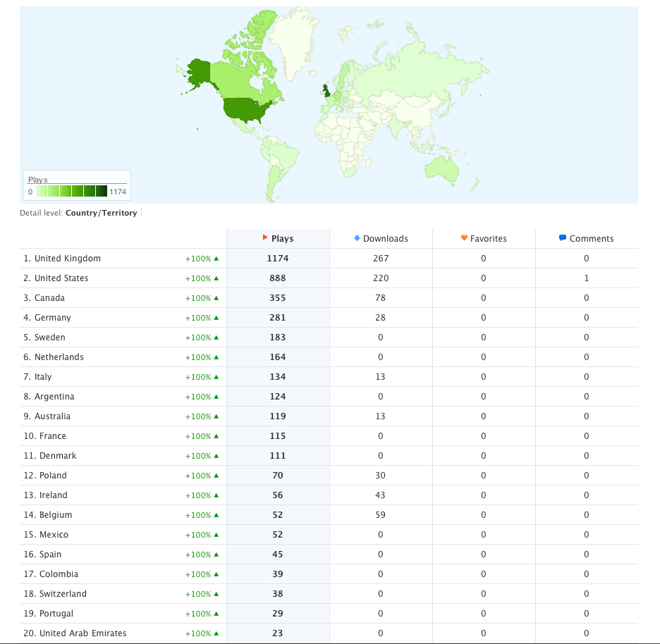Sort table by Plays column header
The width and height of the screenshot is (660, 644).
point(282,239)
